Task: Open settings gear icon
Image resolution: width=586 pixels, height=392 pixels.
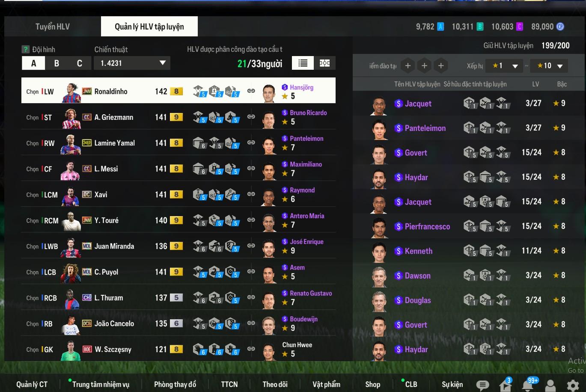Action: tap(573, 385)
